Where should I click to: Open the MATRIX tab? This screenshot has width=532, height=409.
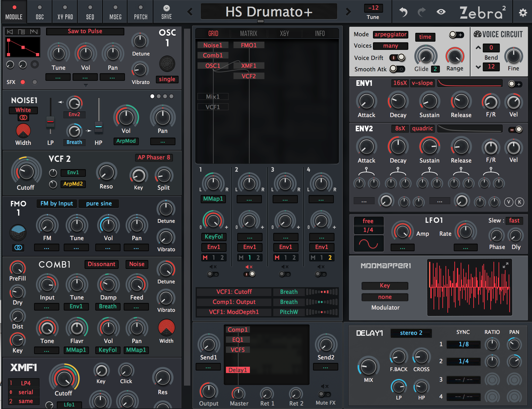point(249,33)
